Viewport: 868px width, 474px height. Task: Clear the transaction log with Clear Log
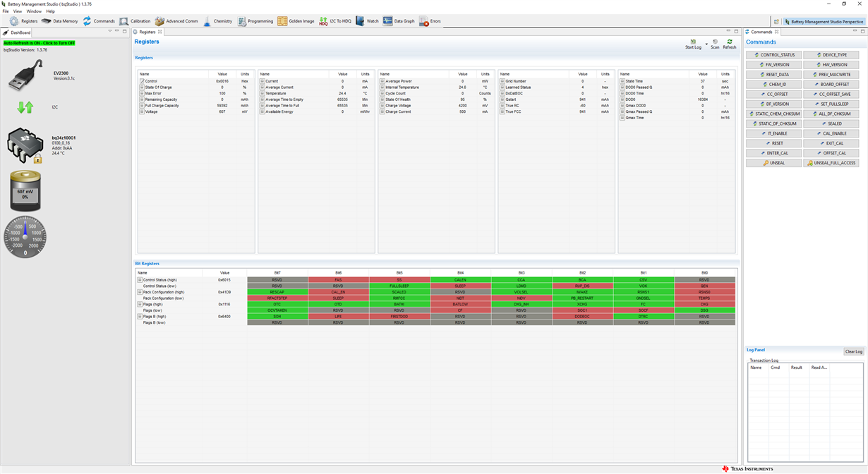click(x=854, y=351)
